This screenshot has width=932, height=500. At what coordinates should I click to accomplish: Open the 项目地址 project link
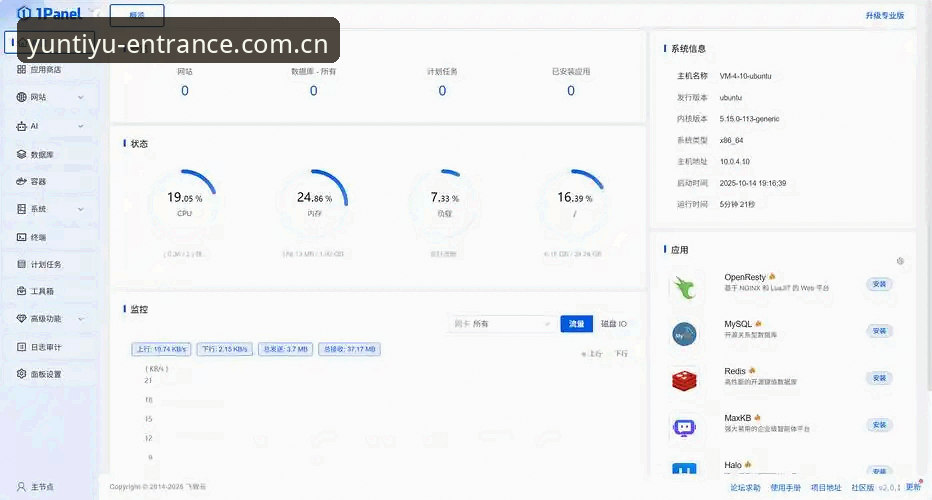[826, 488]
